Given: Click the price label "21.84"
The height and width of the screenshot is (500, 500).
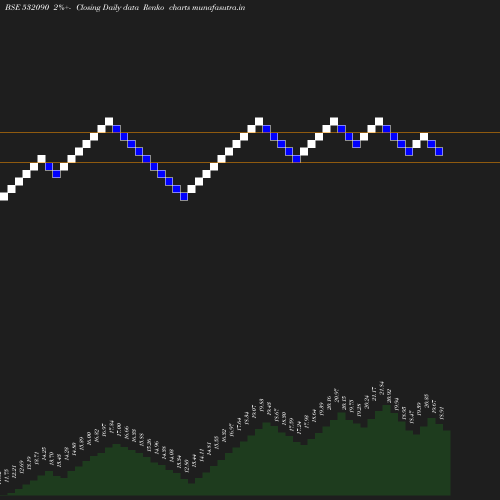Looking at the screenshot, I should pos(382,388).
